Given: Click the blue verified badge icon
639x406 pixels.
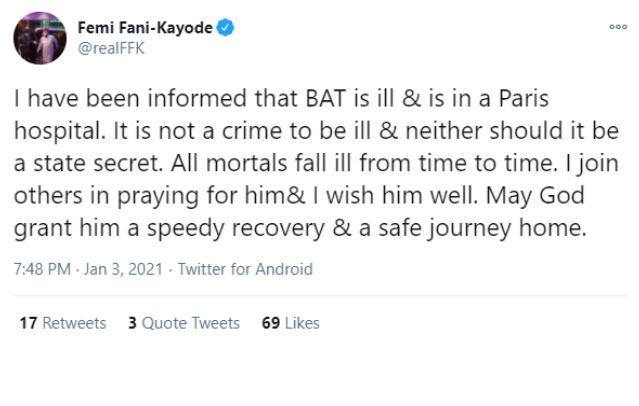Looking at the screenshot, I should coord(227,29).
